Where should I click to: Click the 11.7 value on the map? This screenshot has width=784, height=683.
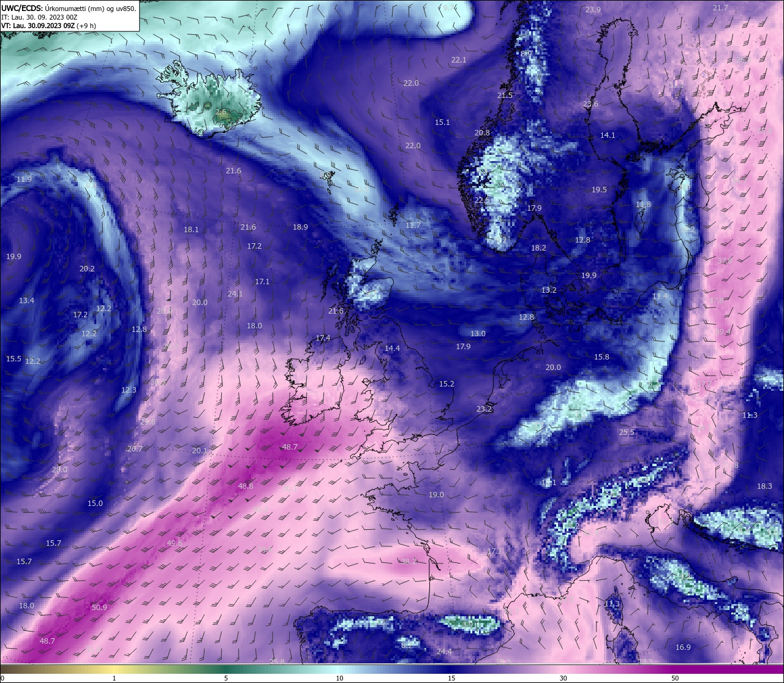tap(413, 225)
